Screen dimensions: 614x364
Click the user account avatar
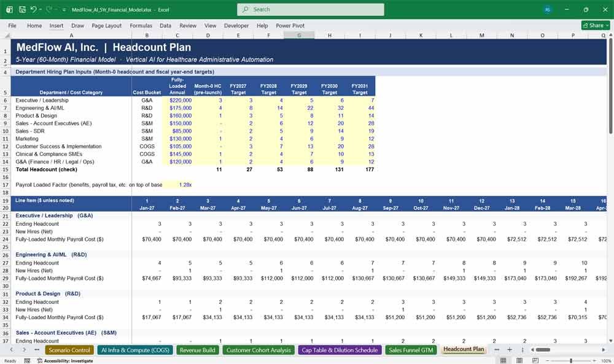click(x=548, y=9)
